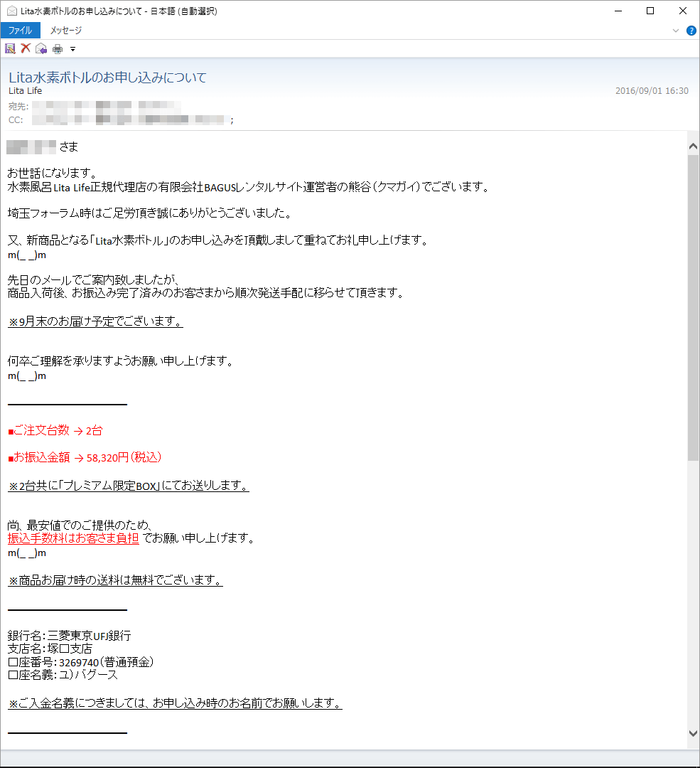The image size is (700, 768).
Task: Click the underlined 送料は無料 line
Action: (116, 580)
